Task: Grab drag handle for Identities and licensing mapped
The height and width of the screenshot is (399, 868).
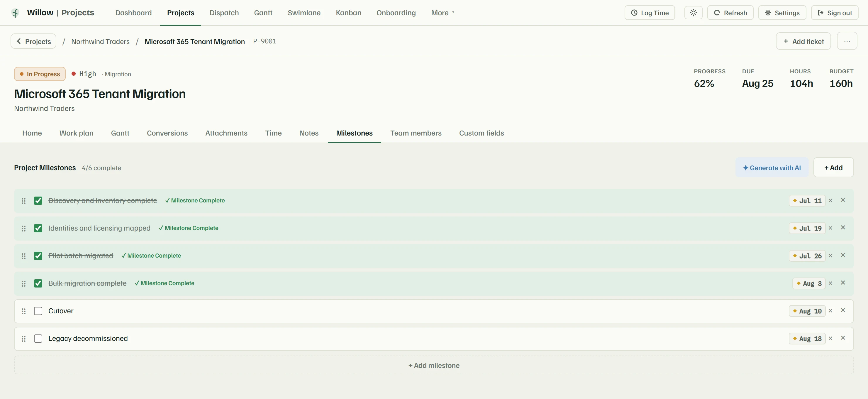Action: 23,229
